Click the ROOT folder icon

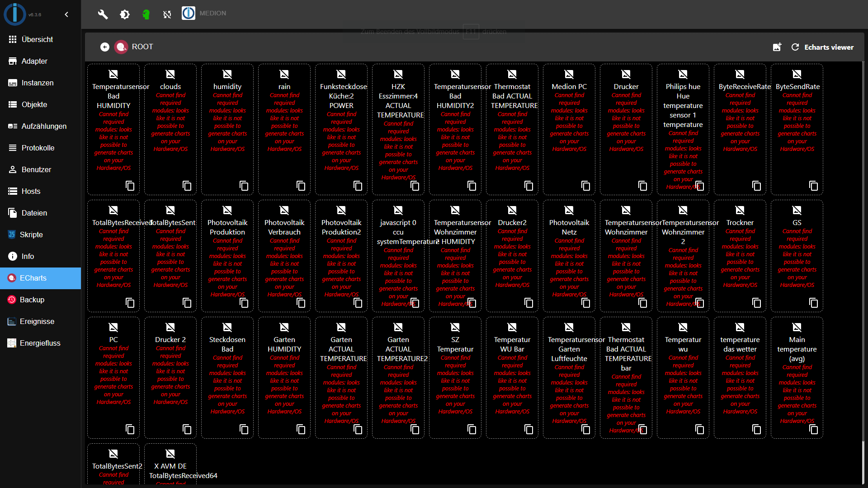point(121,47)
